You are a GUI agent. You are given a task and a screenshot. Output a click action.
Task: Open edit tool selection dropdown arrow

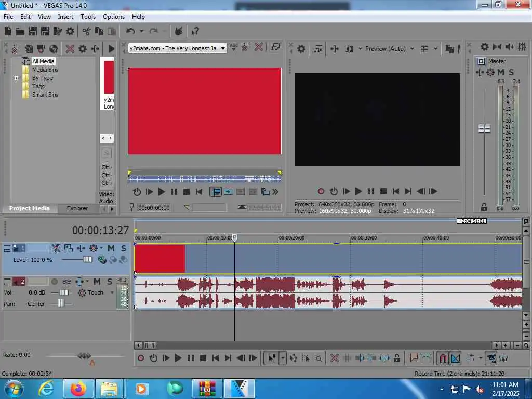pyautogui.click(x=283, y=358)
